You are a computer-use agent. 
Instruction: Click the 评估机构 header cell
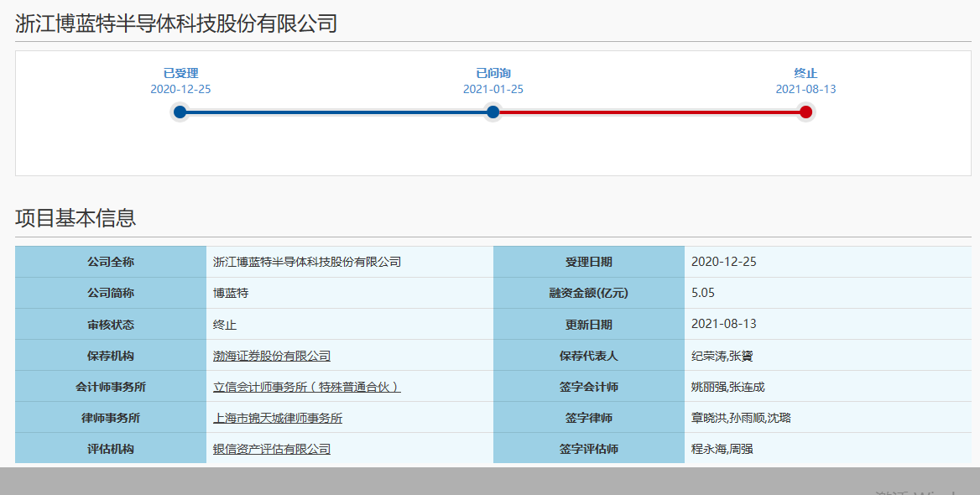click(x=111, y=449)
